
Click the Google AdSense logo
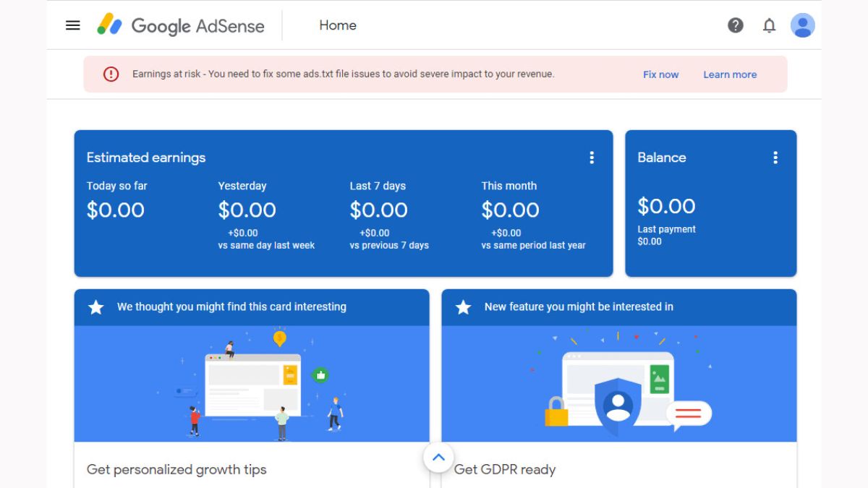(x=181, y=25)
